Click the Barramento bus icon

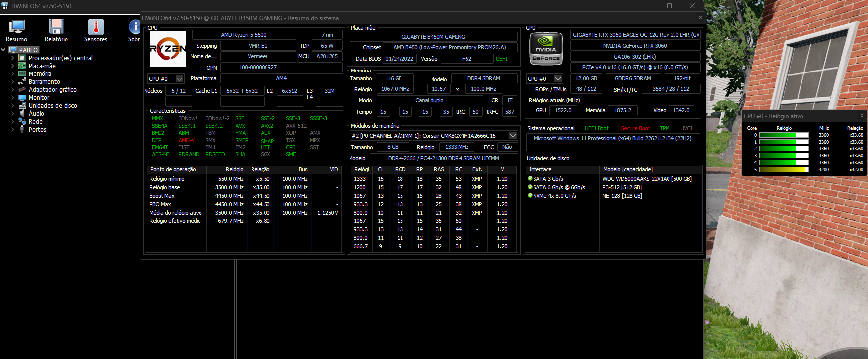22,81
